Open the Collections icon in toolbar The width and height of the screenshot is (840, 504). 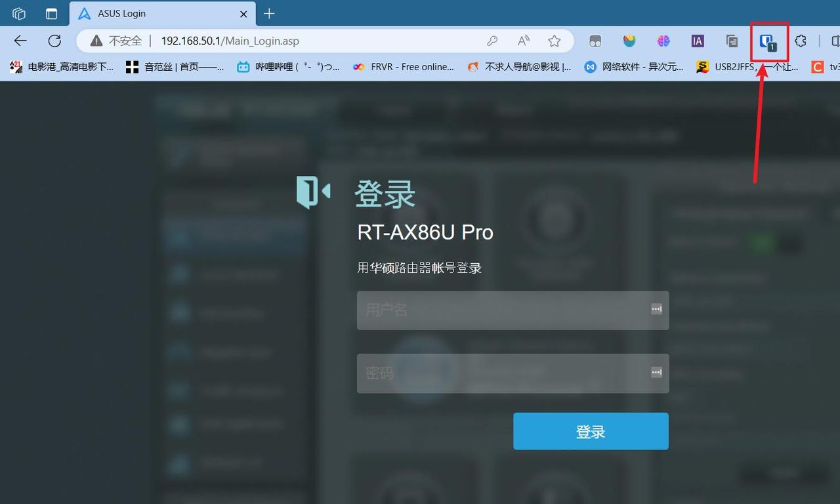(x=732, y=41)
